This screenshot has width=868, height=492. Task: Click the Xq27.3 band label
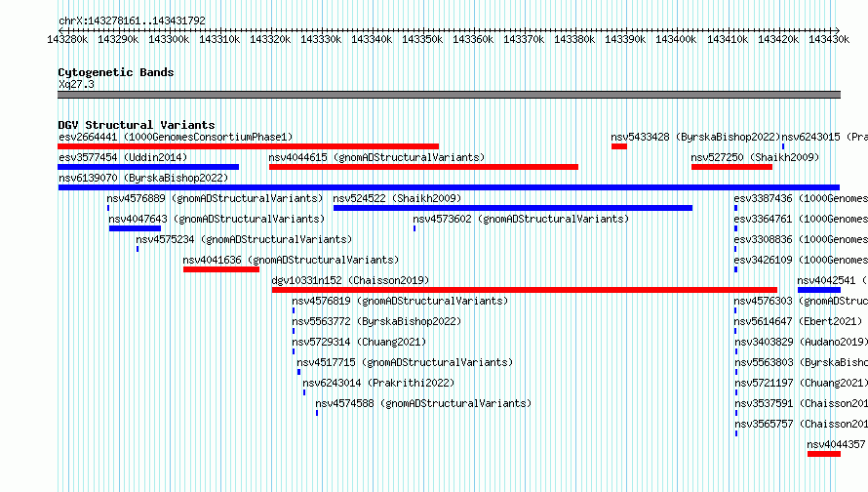coord(76,84)
